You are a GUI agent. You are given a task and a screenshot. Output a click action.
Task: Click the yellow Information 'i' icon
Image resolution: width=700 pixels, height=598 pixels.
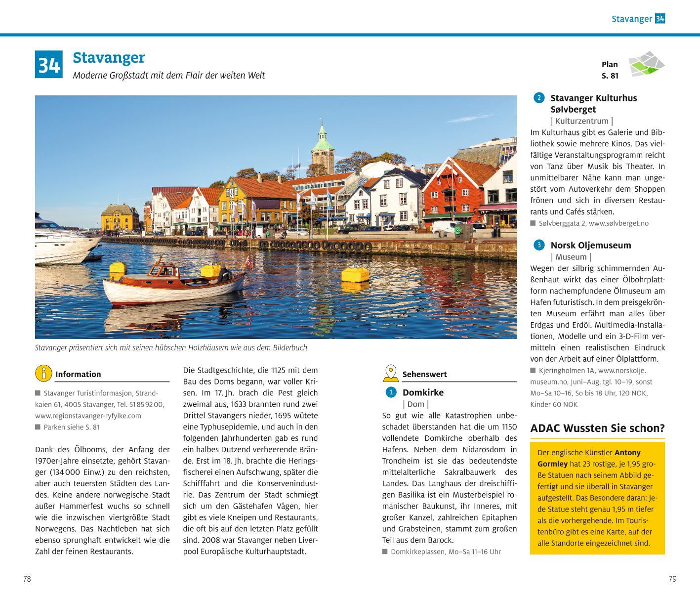tap(44, 373)
